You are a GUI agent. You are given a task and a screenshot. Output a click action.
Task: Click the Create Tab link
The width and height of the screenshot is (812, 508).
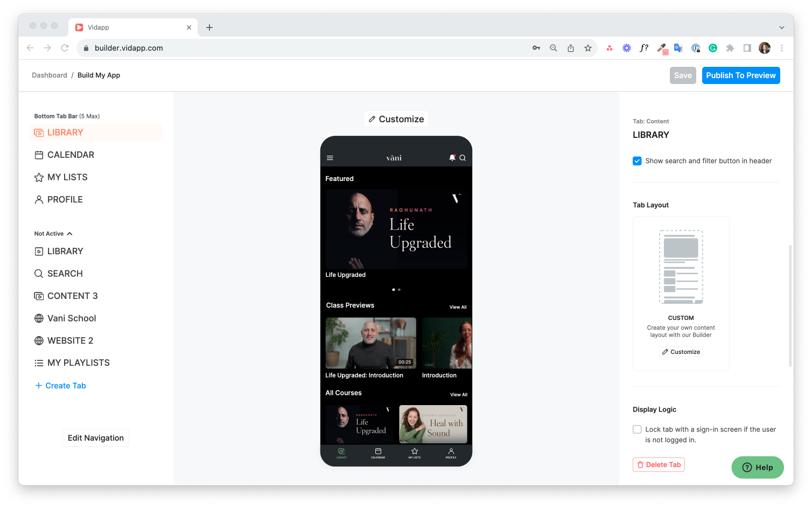click(65, 386)
